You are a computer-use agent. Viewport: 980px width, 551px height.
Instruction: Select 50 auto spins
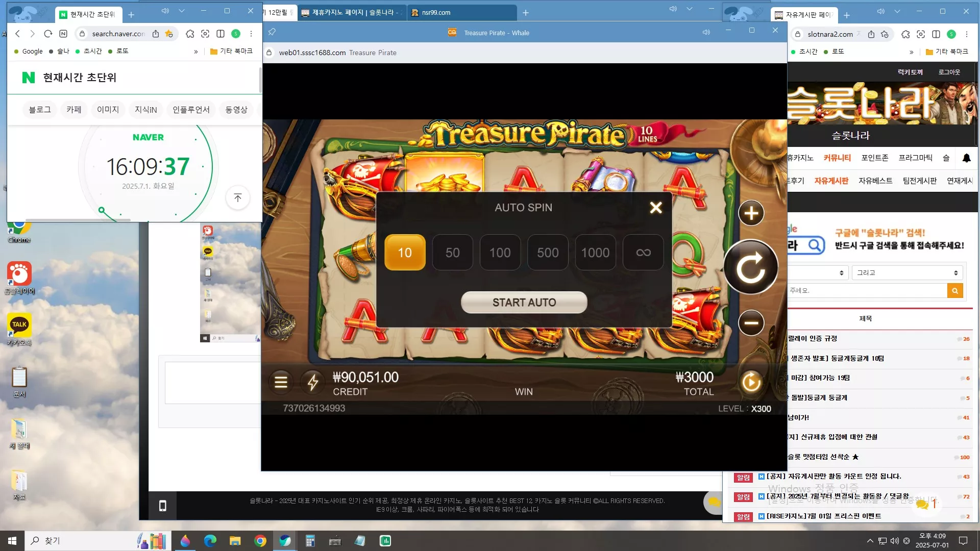453,253
